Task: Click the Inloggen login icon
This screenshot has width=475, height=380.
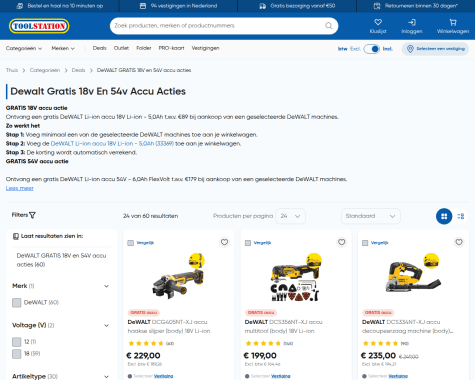Action: (x=412, y=22)
